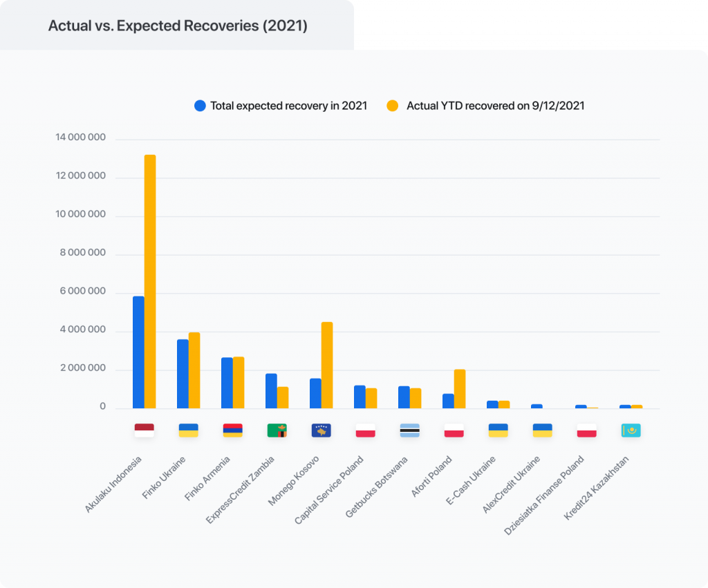Screen dimensions: 708x588
Task: Click the 'Monego Kosovo' axis label
Action: (293, 481)
